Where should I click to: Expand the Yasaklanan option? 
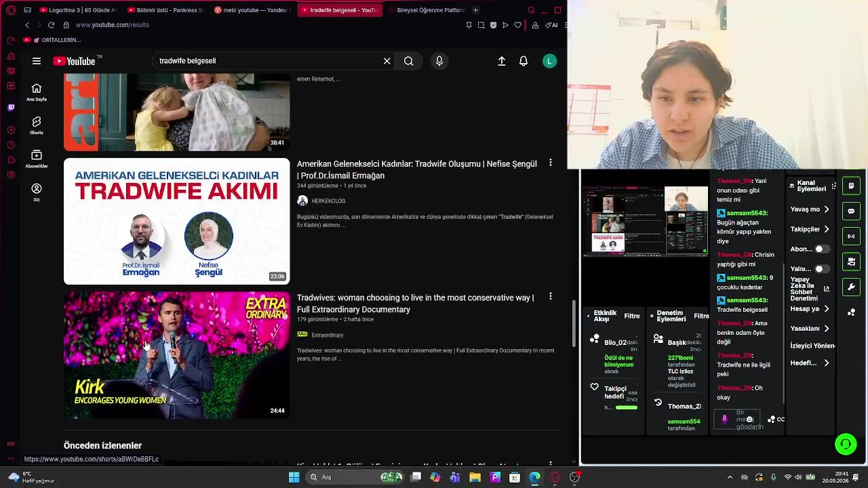click(x=827, y=329)
